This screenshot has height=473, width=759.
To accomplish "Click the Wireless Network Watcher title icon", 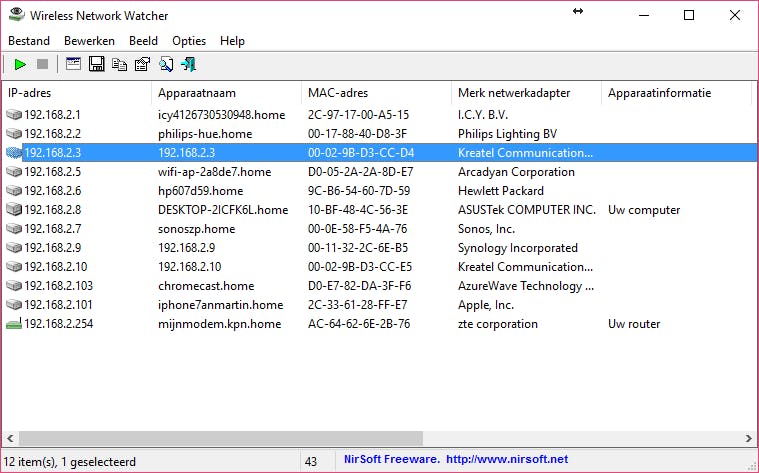I will (x=16, y=15).
